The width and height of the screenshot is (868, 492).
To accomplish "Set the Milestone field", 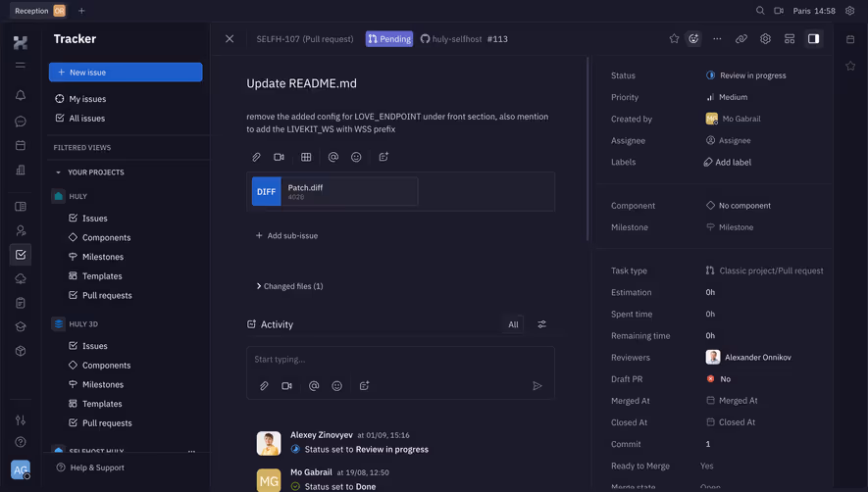I will pos(730,227).
